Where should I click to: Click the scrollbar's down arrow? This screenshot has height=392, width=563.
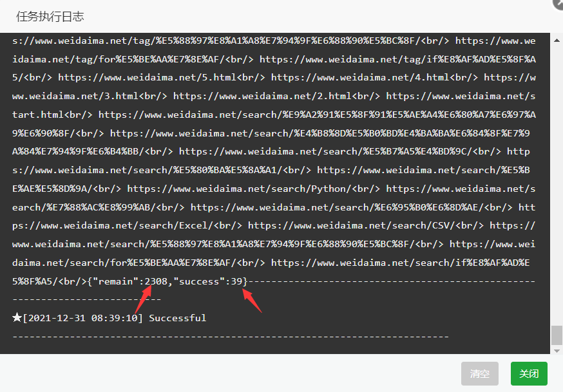(x=556, y=350)
